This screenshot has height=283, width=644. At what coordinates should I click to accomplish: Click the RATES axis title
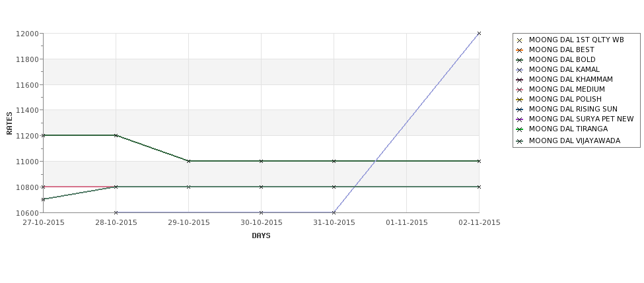[9, 123]
